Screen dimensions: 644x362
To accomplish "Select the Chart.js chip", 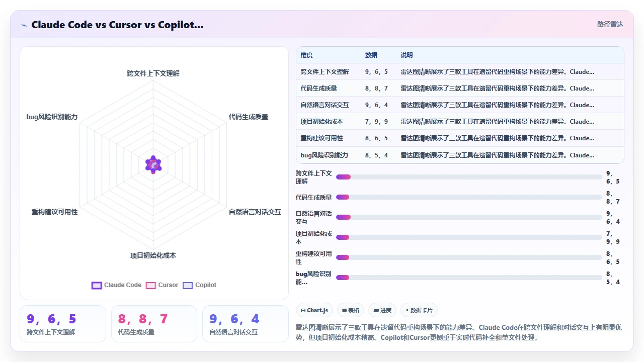I will pyautogui.click(x=314, y=310).
